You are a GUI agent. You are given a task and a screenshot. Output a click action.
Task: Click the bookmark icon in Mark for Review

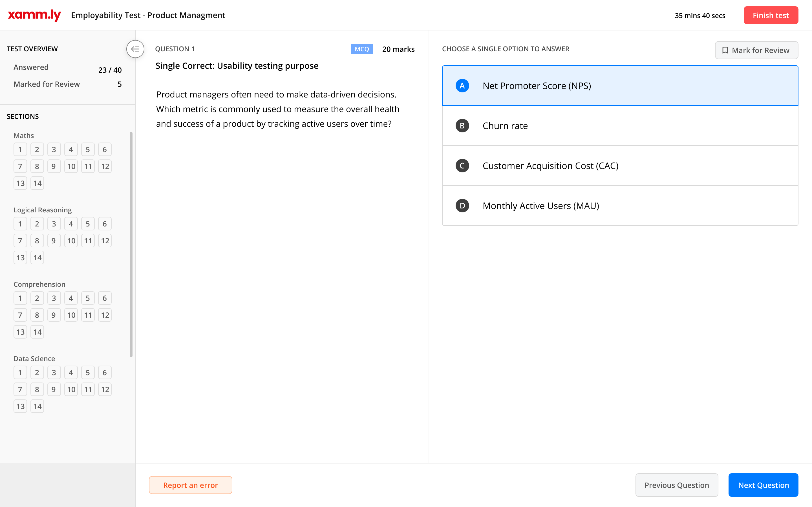(725, 50)
